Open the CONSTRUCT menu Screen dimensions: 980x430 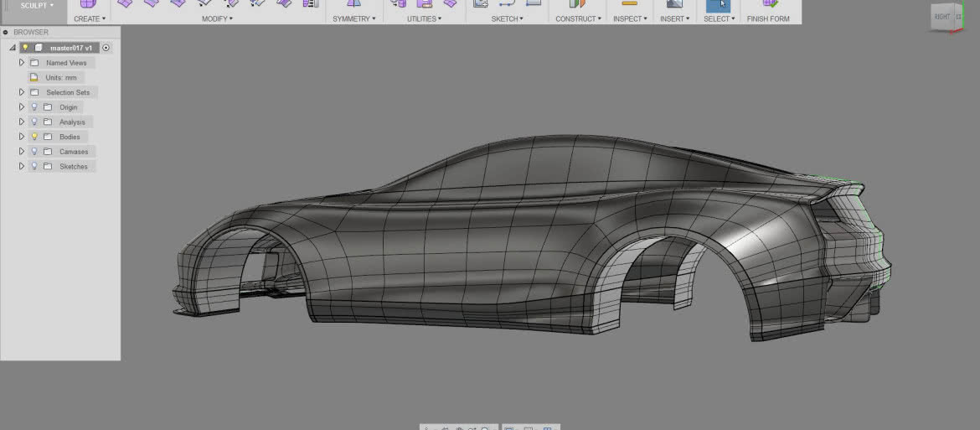[578, 18]
